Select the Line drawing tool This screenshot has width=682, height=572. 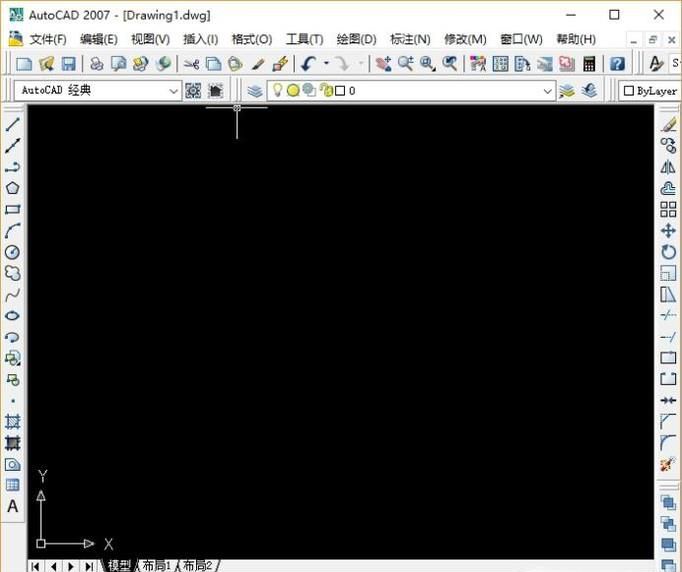[13, 125]
